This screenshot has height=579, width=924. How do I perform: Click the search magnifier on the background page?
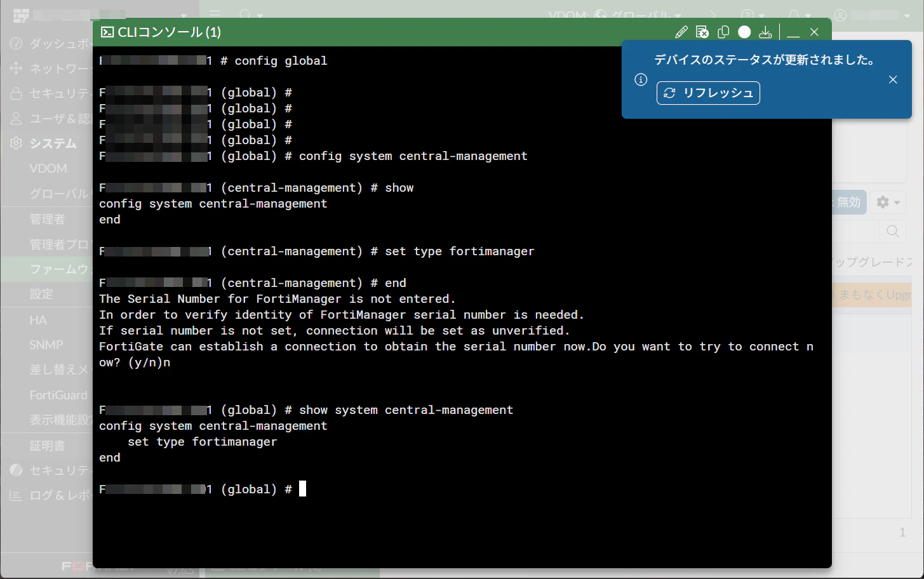point(892,231)
